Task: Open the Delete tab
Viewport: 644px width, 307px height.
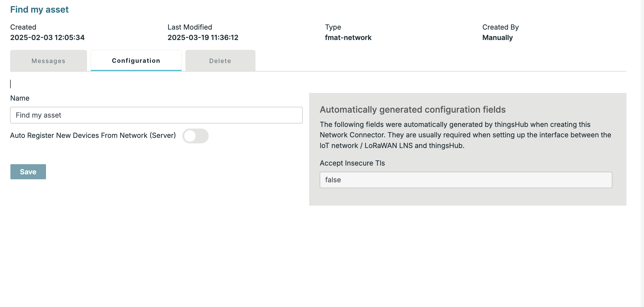Action: tap(220, 61)
